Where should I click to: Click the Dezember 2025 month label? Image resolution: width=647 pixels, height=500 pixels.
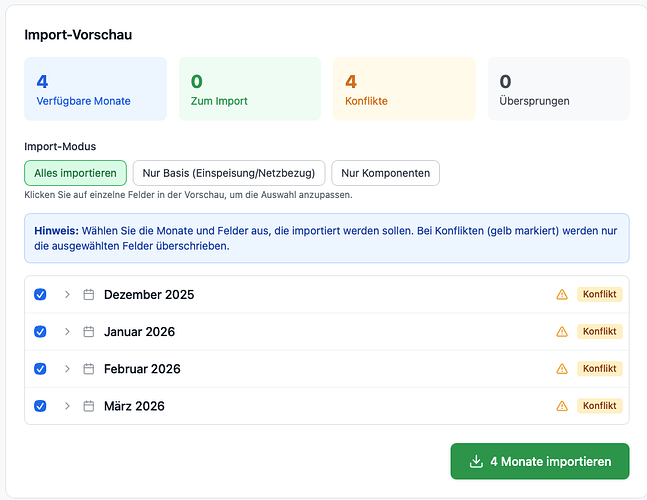[x=149, y=295]
